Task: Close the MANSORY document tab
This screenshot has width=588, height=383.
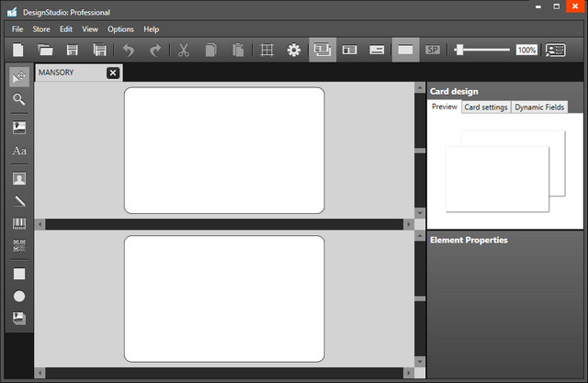Action: (112, 73)
